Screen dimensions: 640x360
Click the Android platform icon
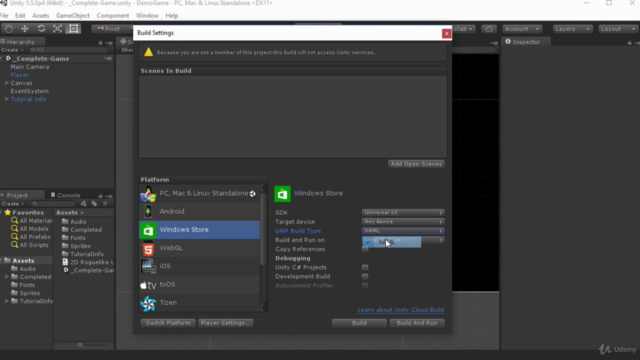[x=148, y=211]
